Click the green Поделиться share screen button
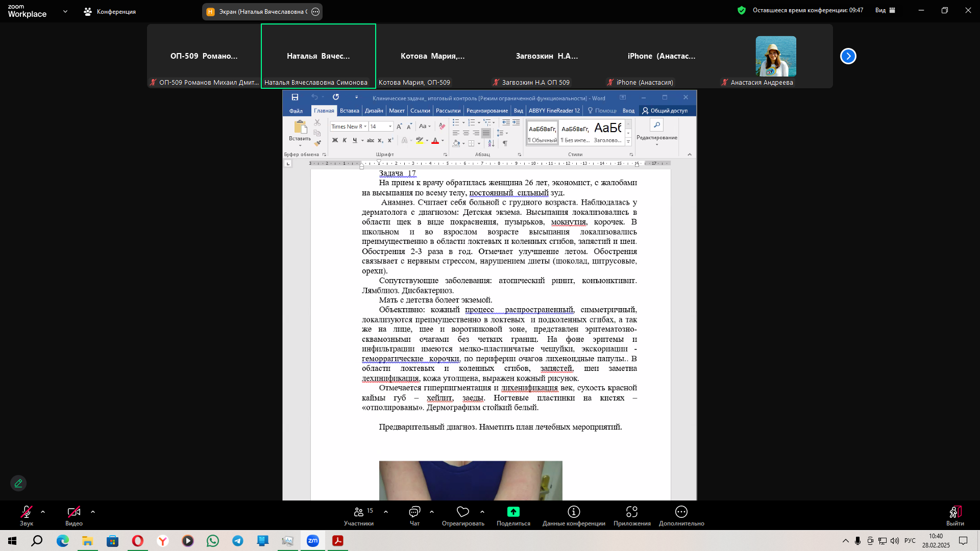 pos(513,515)
